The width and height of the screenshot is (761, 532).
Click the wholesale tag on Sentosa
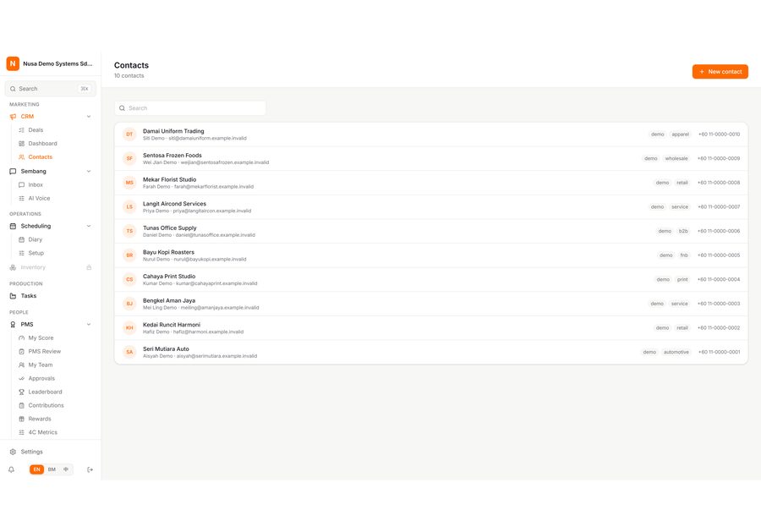click(676, 159)
